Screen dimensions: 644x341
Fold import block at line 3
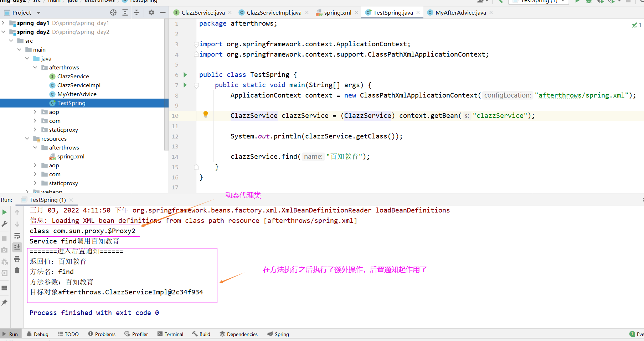[x=196, y=44]
